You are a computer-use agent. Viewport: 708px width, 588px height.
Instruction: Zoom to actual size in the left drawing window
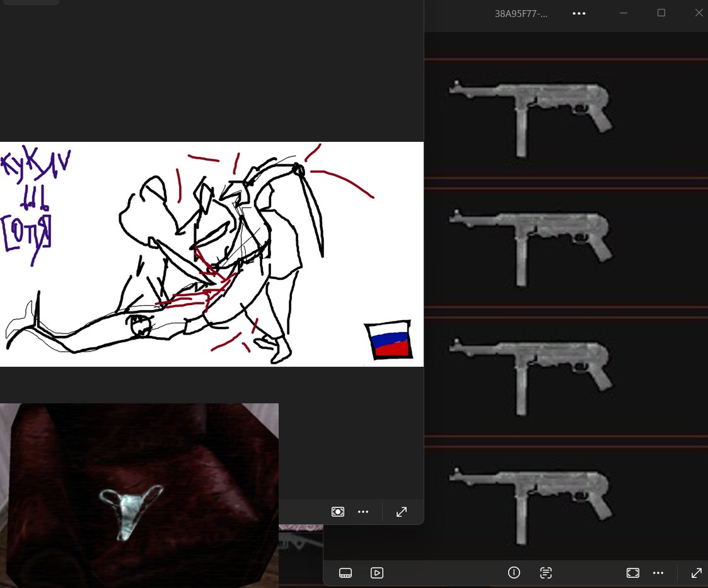click(x=338, y=512)
